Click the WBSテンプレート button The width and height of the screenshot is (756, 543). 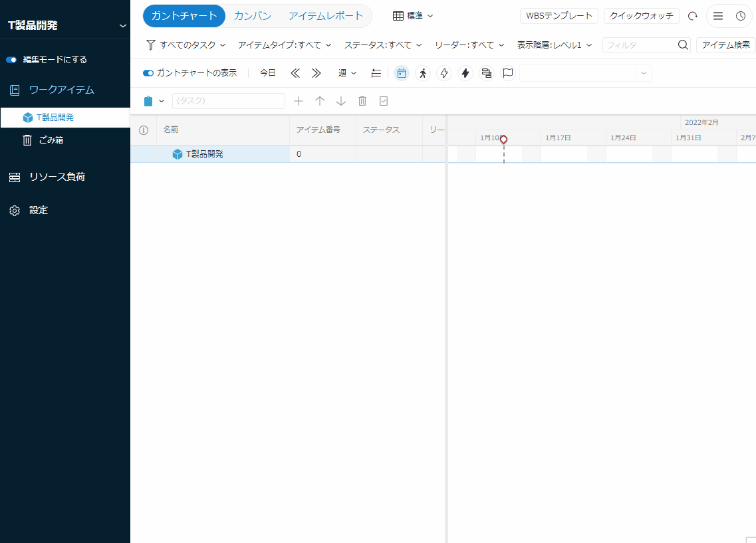(x=559, y=16)
